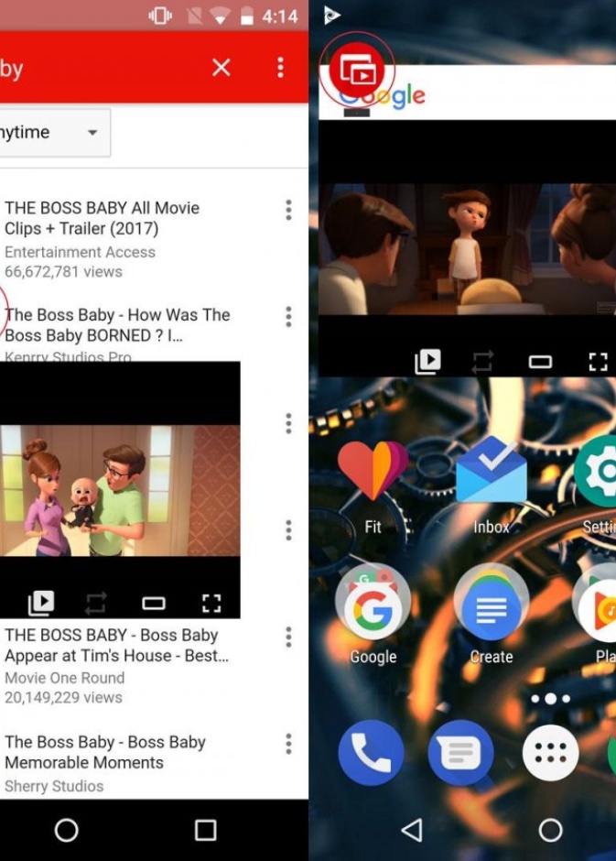616x861 pixels.
Task: Select the Entertainment Access channel name
Action: click(x=80, y=252)
